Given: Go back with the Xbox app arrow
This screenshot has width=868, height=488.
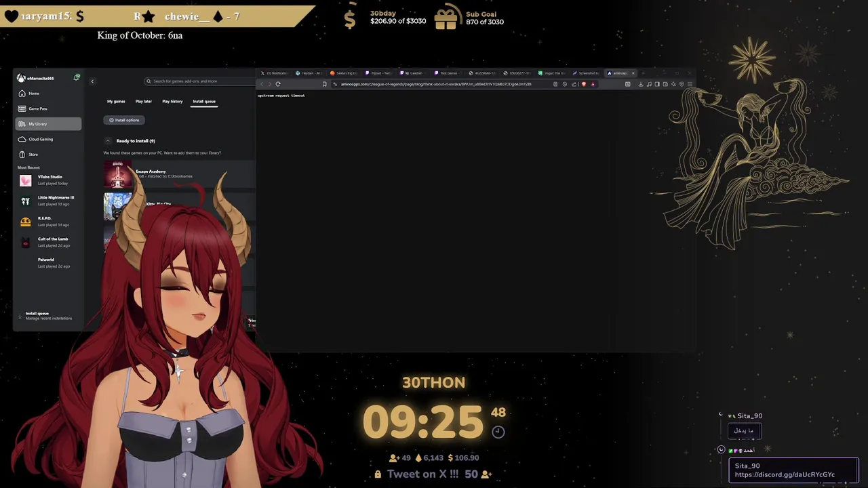Looking at the screenshot, I should pyautogui.click(x=92, y=81).
